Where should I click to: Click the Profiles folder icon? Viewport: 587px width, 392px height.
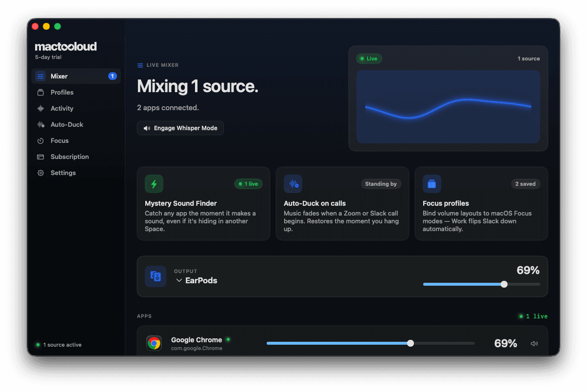pyautogui.click(x=41, y=92)
